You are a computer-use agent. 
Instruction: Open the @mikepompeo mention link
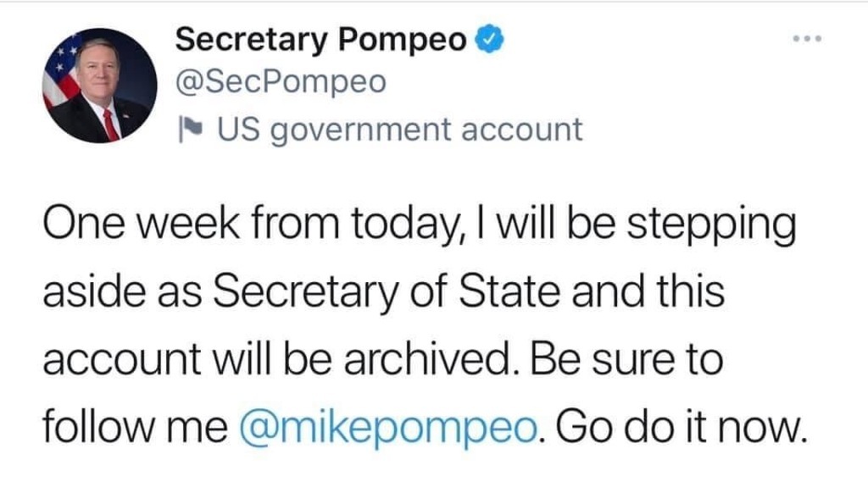[x=389, y=429]
